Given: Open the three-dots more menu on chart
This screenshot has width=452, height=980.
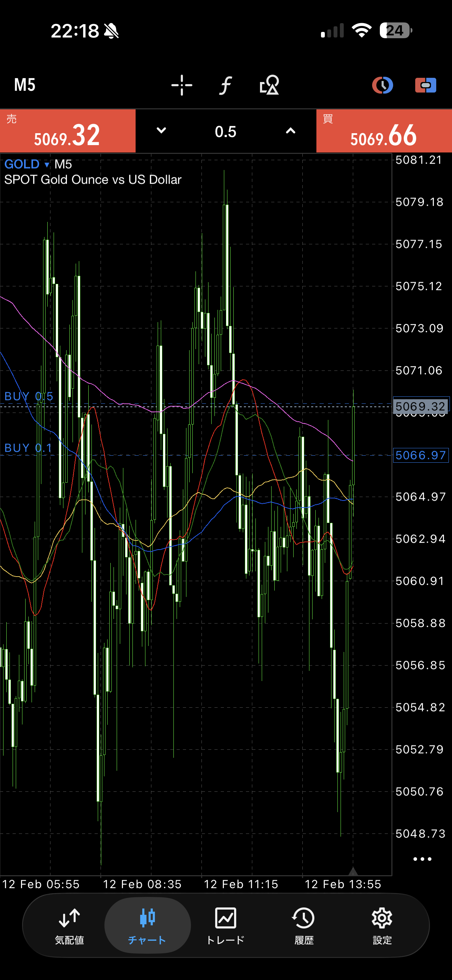Looking at the screenshot, I should 422,859.
